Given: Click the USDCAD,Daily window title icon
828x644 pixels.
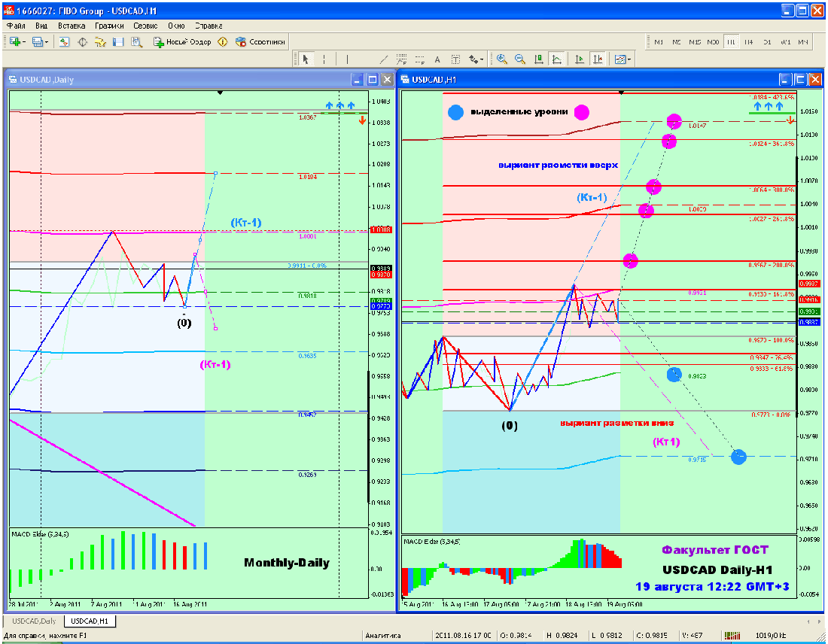Looking at the screenshot, I should point(13,80).
